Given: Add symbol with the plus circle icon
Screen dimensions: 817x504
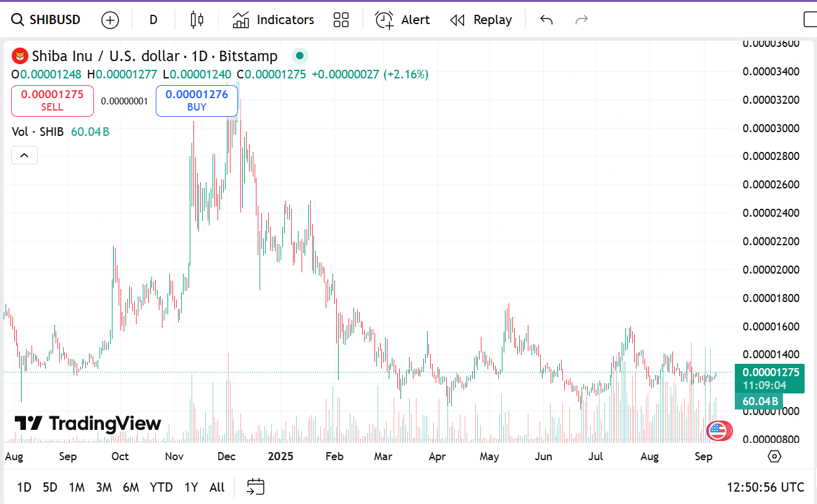Looking at the screenshot, I should coord(110,20).
